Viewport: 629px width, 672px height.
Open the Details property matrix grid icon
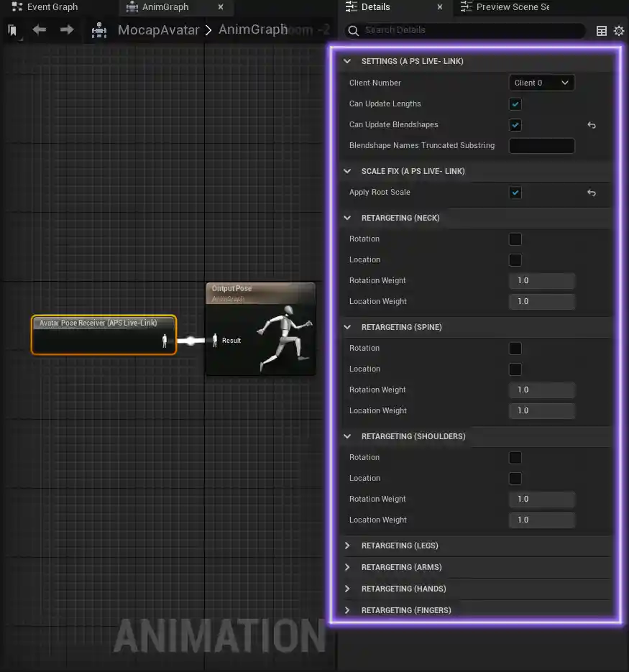click(x=602, y=31)
